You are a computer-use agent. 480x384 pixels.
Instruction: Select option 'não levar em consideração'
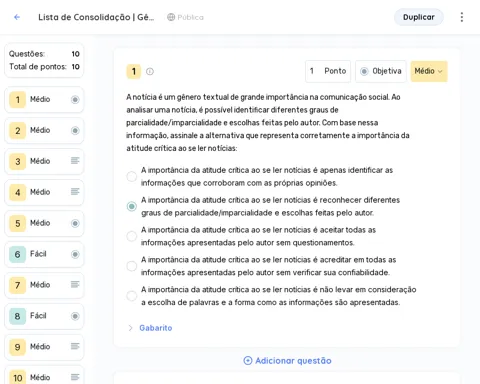coord(132,296)
